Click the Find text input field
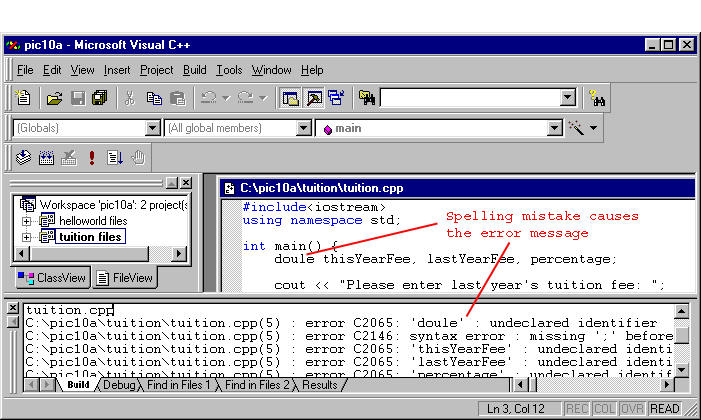701x420 pixels. point(470,98)
